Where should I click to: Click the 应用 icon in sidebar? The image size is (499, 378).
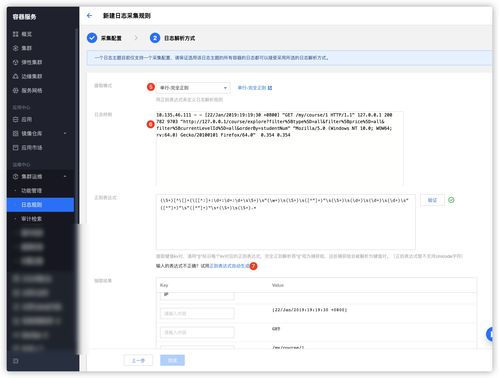tap(15, 119)
